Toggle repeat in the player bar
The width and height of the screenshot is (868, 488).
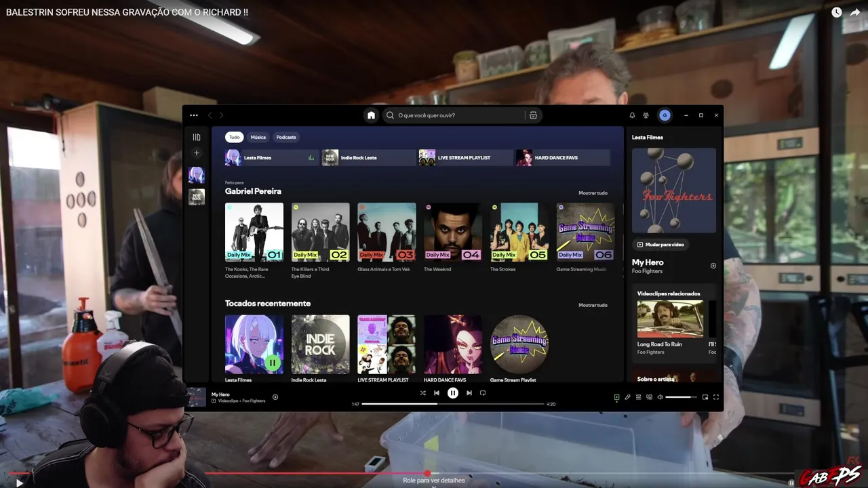point(483,393)
